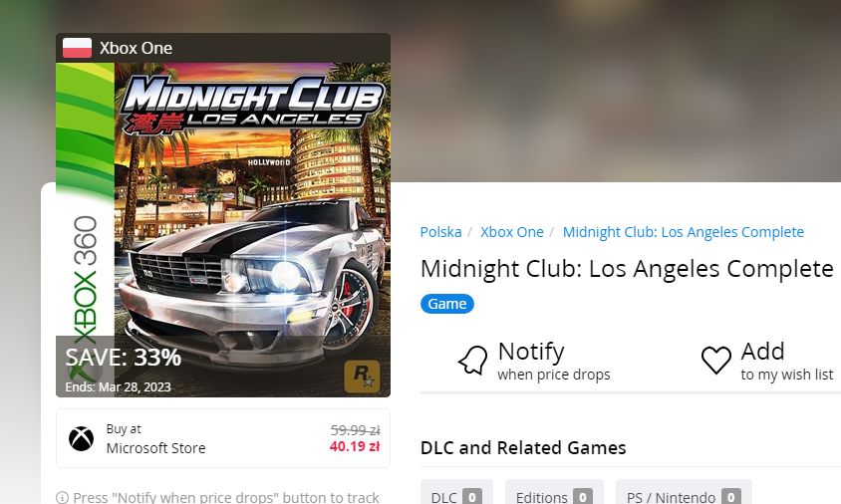Notify when price drops

[x=534, y=360]
